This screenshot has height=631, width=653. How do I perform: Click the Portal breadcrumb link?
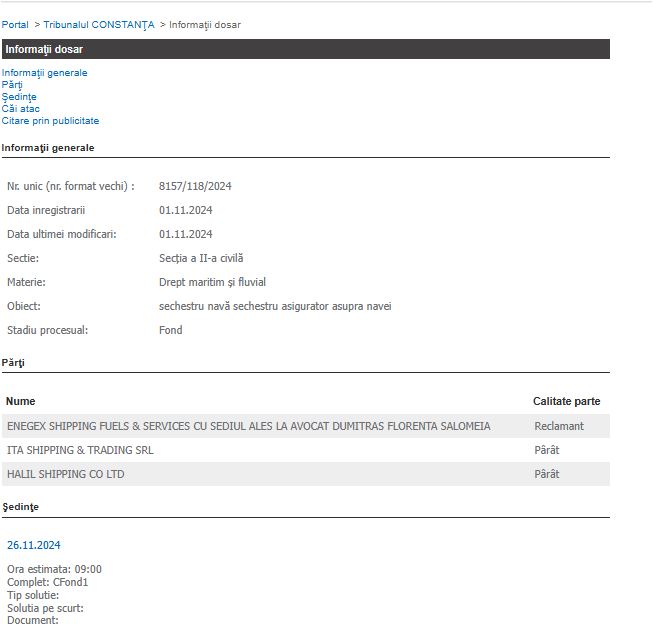[x=15, y=24]
